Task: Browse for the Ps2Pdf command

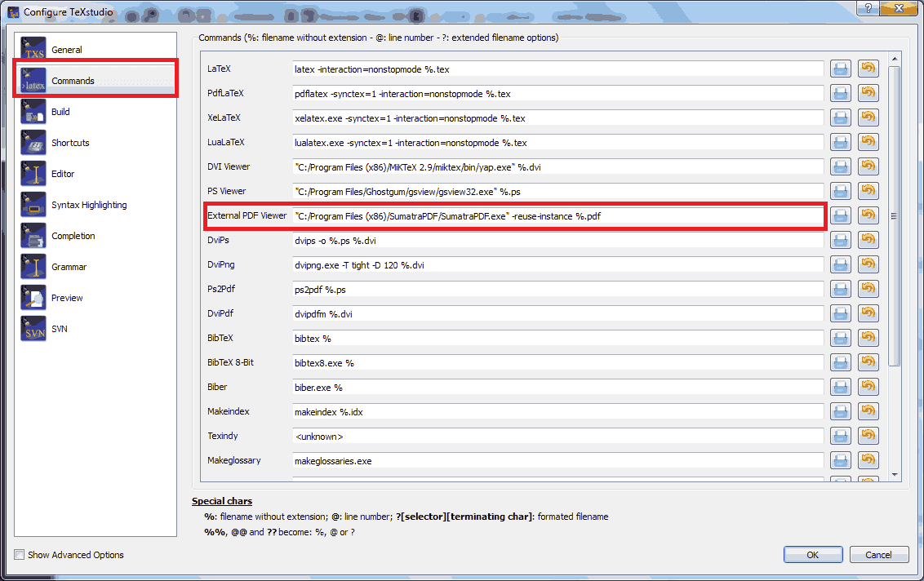Action: [x=840, y=289]
